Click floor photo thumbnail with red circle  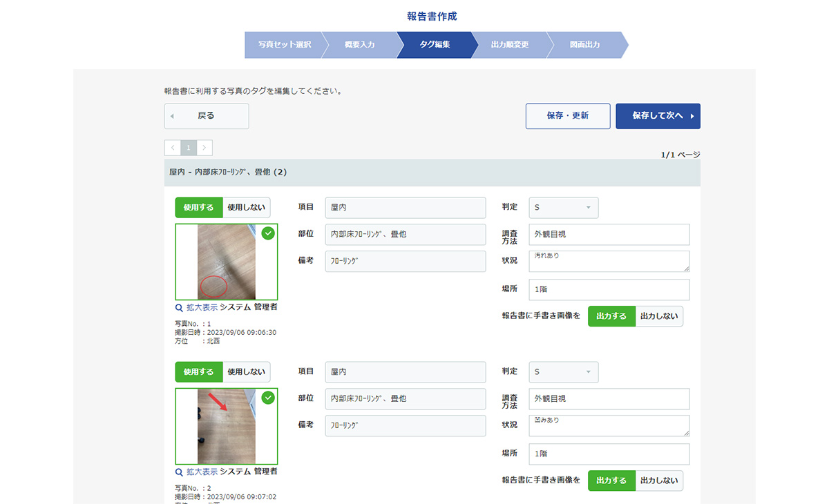coord(227,262)
